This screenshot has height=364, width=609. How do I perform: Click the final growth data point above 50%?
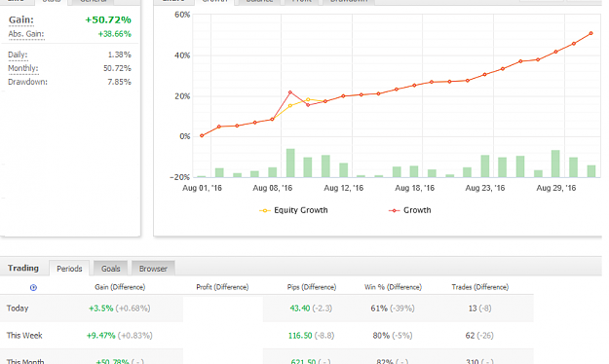(591, 33)
